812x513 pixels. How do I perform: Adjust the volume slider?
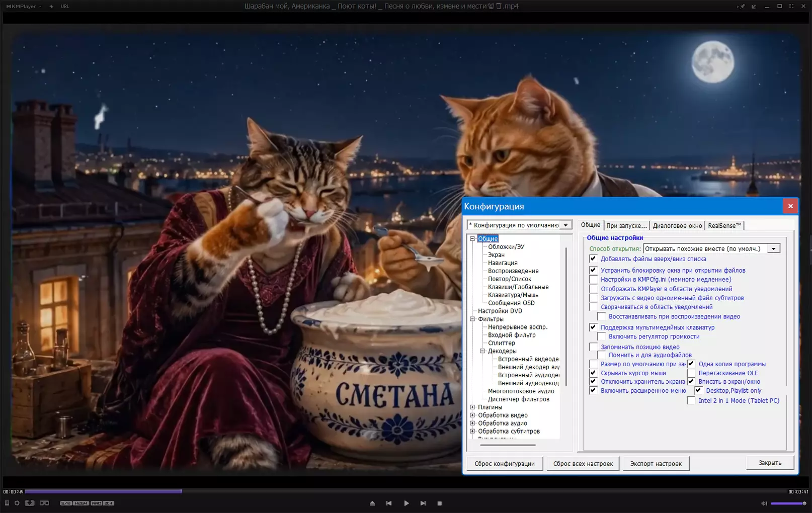[x=788, y=503]
